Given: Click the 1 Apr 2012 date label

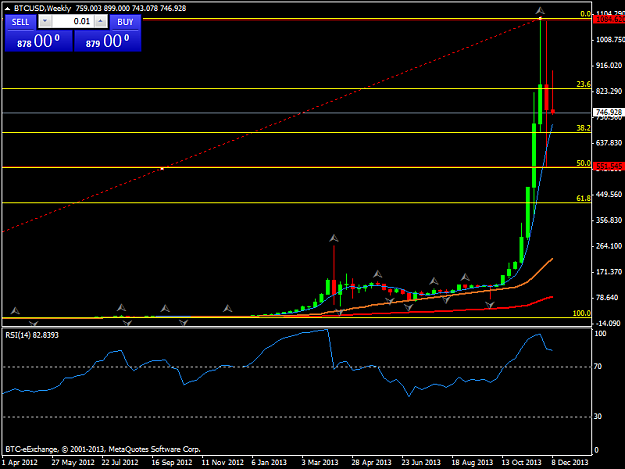Looking at the screenshot, I should (x=20, y=462).
